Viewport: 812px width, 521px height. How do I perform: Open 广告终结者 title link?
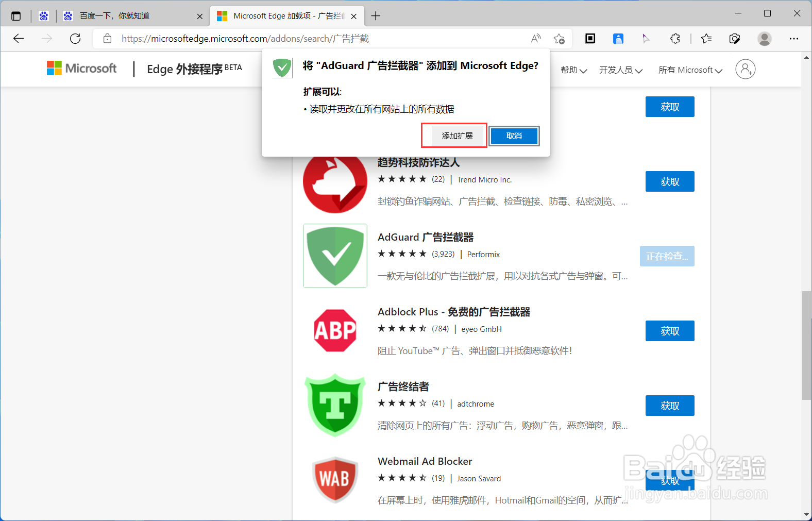tap(403, 387)
